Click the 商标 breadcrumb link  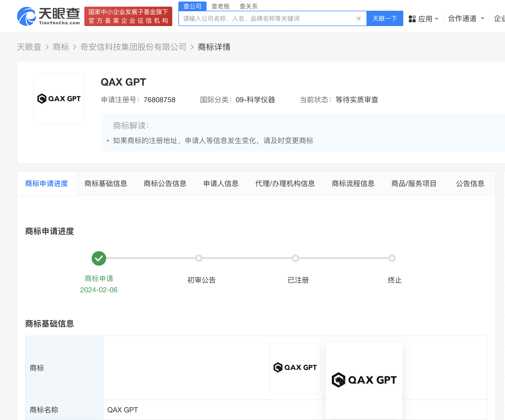click(x=61, y=47)
